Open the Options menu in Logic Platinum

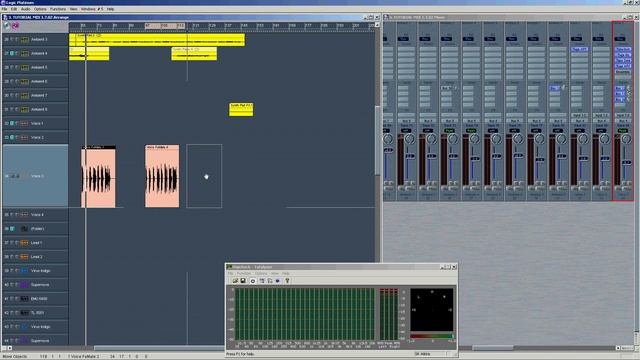click(40, 9)
